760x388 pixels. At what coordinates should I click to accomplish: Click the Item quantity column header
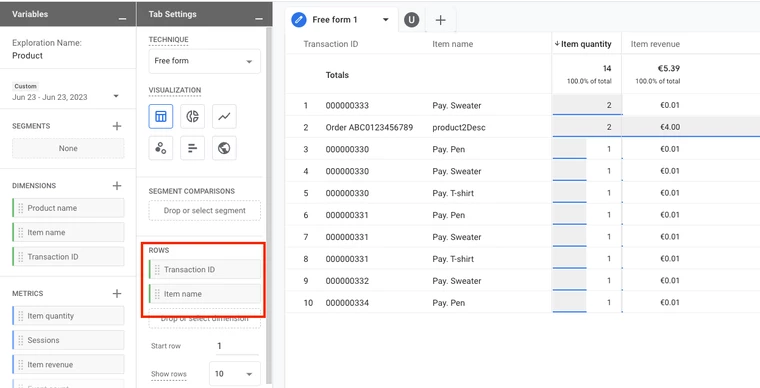point(583,44)
